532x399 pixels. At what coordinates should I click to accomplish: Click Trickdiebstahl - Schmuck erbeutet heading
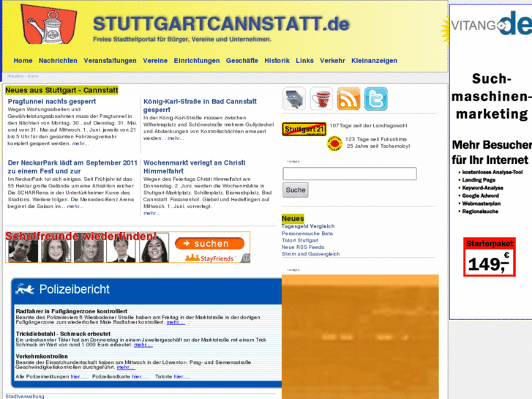coord(63,334)
